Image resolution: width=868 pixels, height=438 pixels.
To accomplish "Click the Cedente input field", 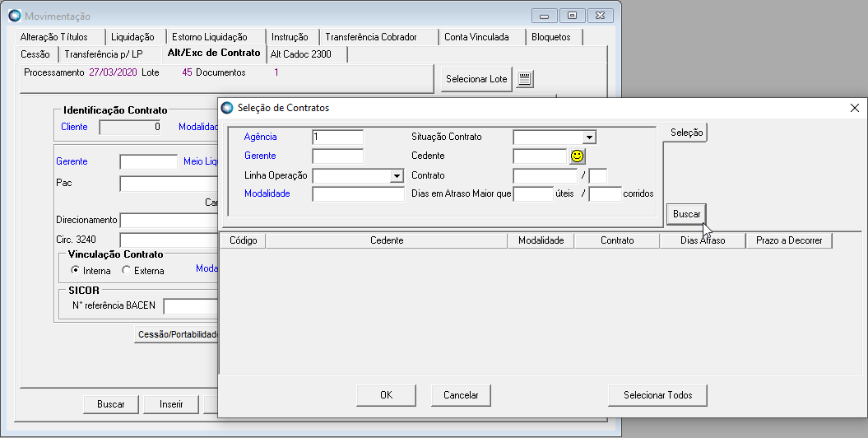I will 540,156.
